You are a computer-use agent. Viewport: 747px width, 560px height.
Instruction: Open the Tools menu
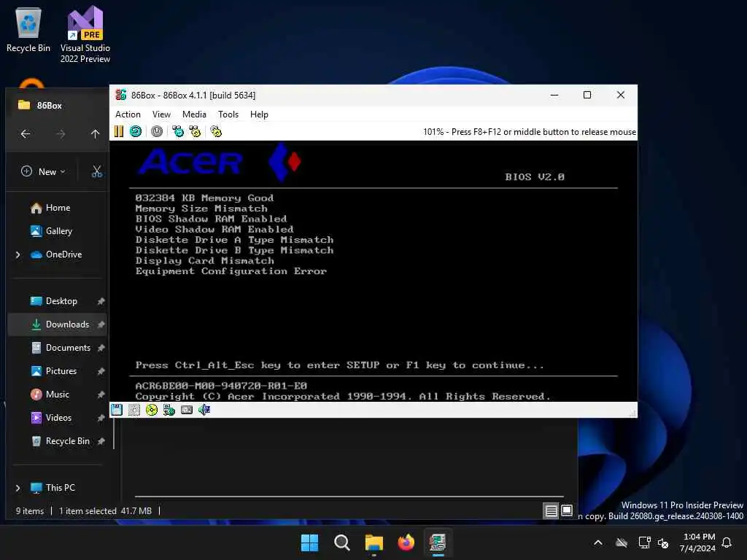point(228,114)
